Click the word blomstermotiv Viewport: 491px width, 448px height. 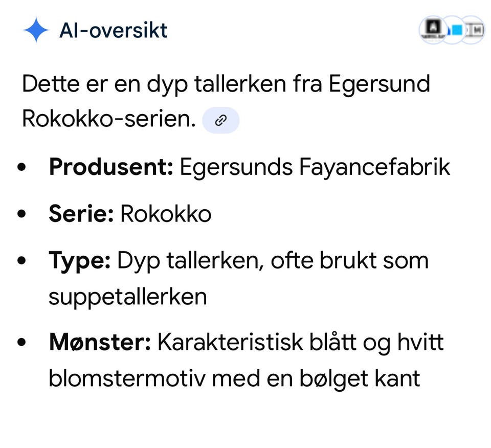click(127, 378)
